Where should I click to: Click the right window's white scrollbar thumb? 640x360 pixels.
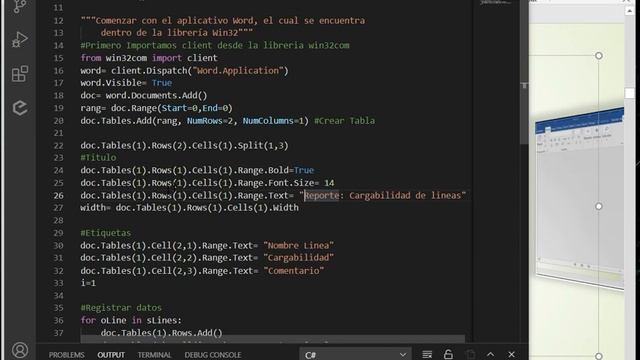click(x=629, y=93)
